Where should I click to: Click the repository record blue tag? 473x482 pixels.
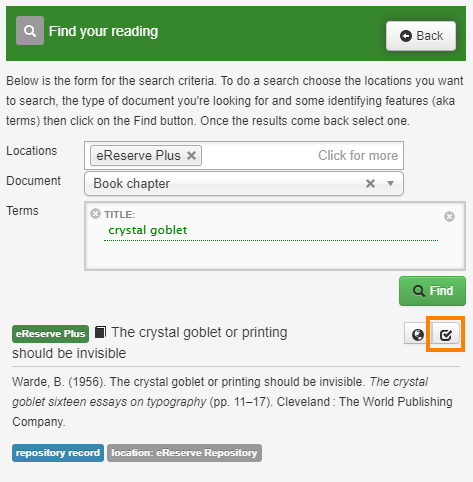pyautogui.click(x=58, y=453)
